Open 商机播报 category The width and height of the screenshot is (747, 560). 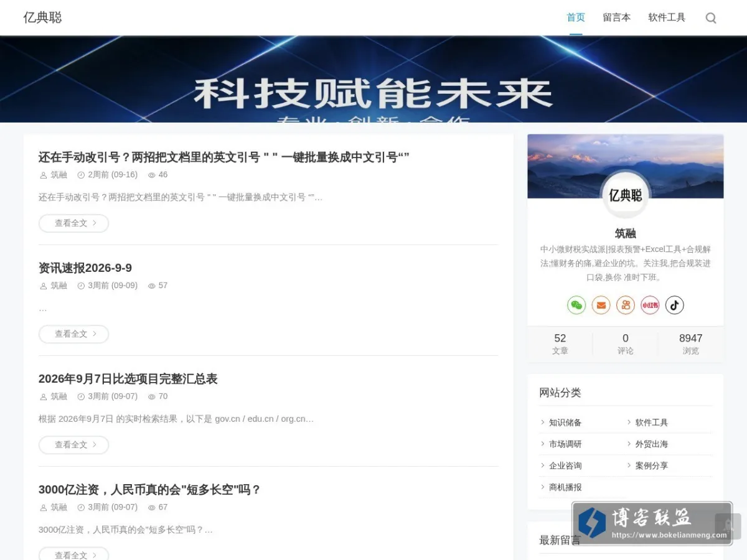565,487
